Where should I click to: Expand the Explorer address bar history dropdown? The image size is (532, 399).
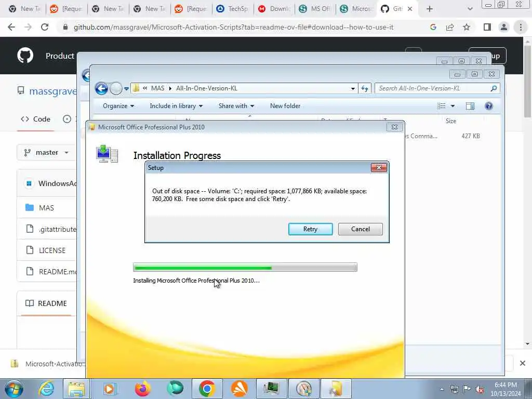pyautogui.click(x=353, y=88)
